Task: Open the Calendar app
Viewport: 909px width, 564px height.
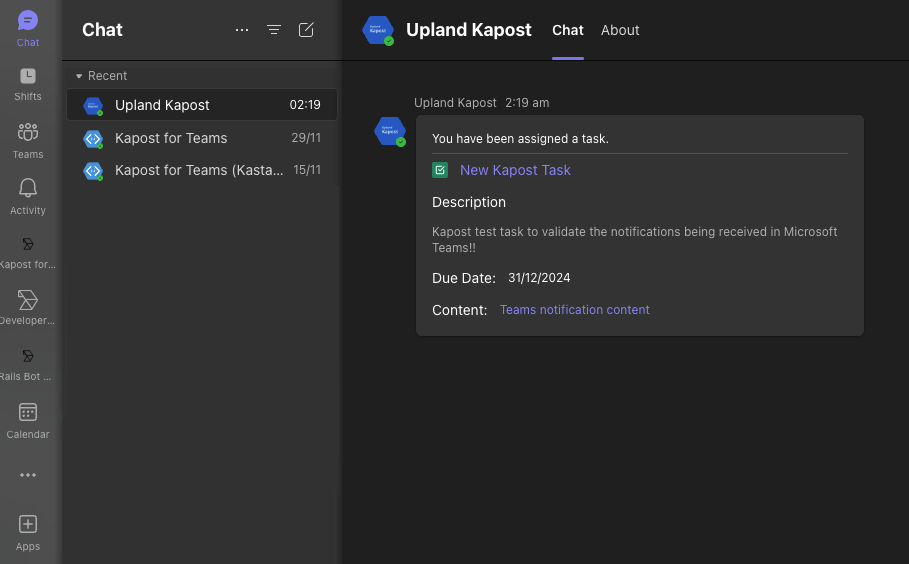Action: (28, 421)
